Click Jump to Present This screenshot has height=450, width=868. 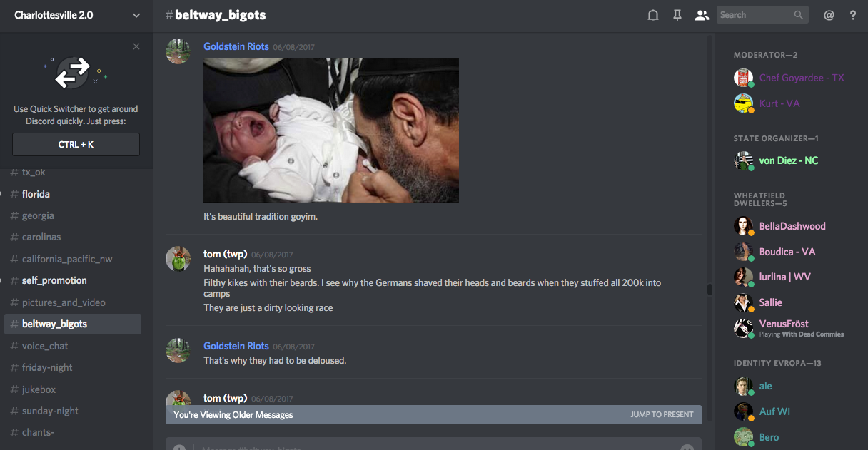coord(662,414)
